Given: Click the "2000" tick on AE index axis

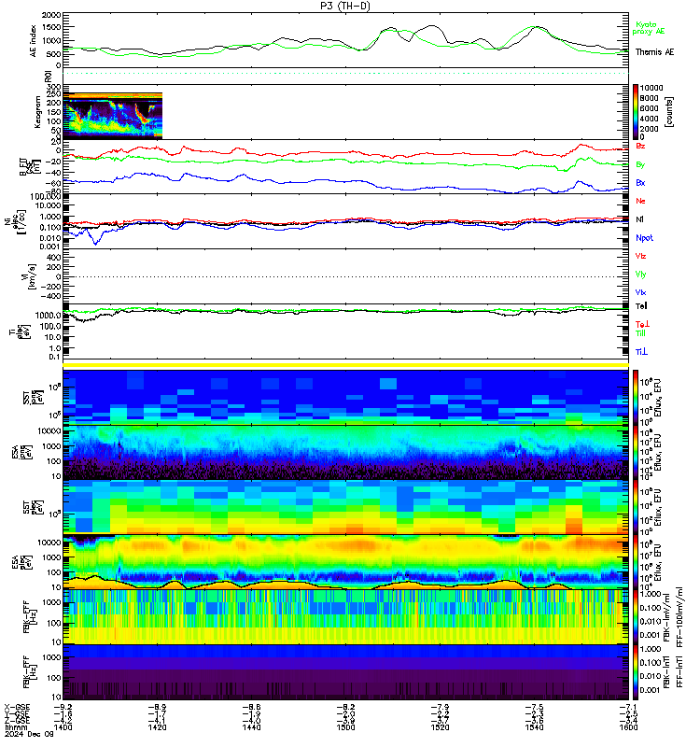Looking at the screenshot, I should click(x=51, y=15).
